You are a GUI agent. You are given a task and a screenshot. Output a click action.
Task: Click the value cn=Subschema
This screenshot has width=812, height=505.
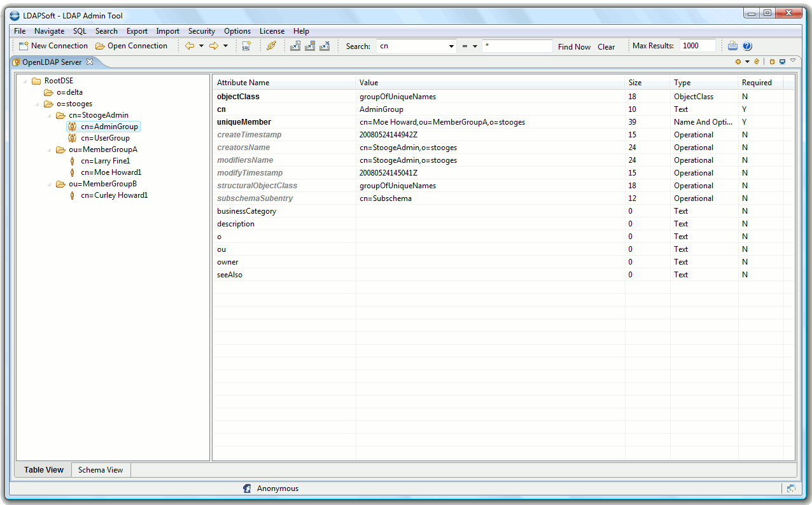(x=386, y=198)
